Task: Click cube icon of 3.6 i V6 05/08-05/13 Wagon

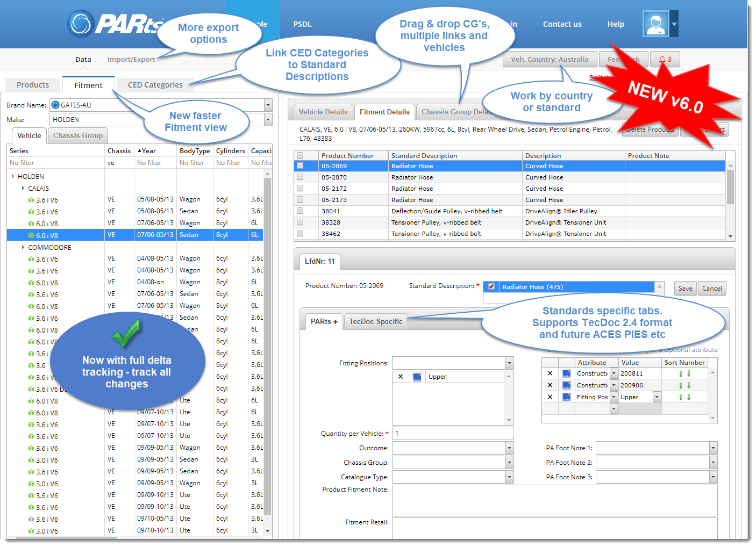Action: tap(31, 200)
